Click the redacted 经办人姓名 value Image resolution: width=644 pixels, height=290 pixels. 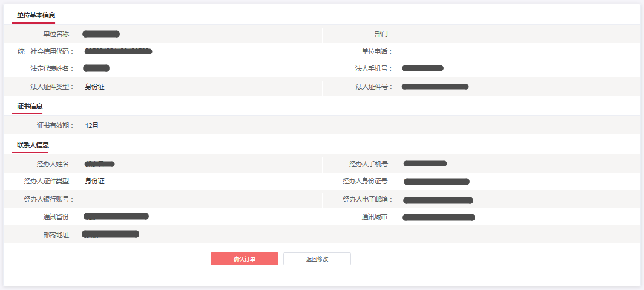100,164
